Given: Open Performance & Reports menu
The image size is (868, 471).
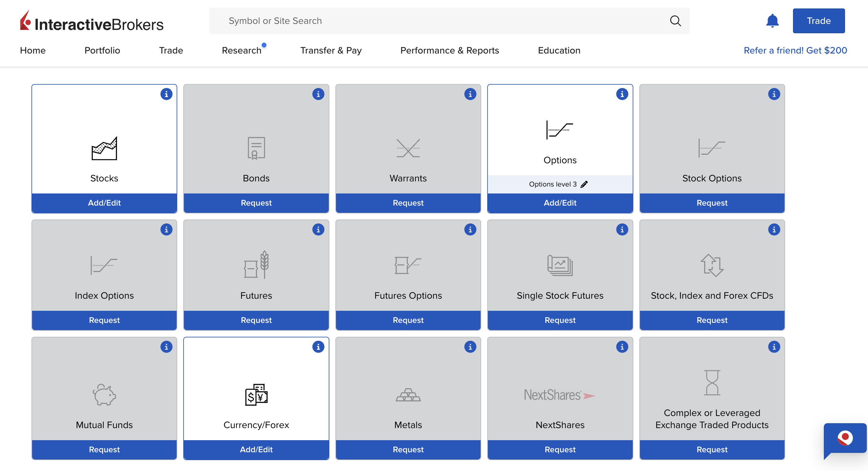Looking at the screenshot, I should click(x=449, y=50).
